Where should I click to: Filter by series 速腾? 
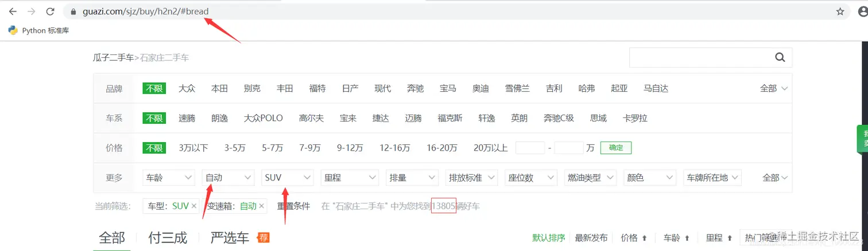point(187,118)
